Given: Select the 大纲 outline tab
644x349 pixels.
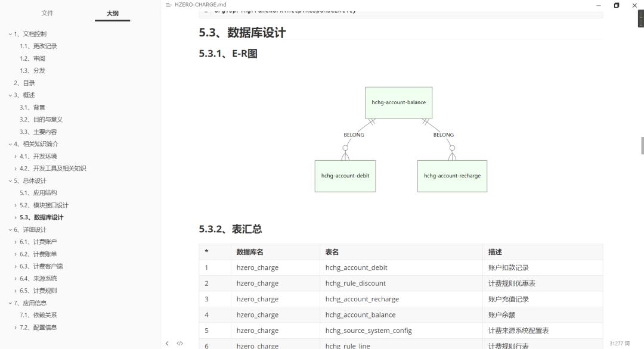Looking at the screenshot, I should [x=112, y=13].
